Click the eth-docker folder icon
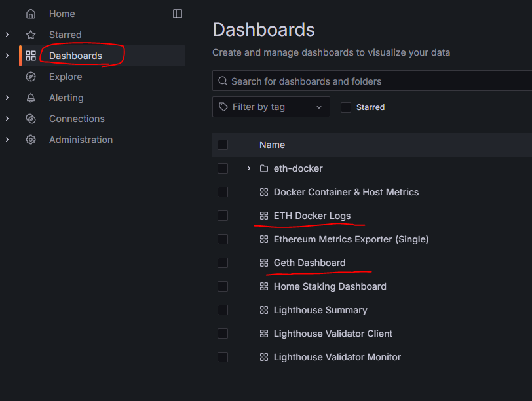532x401 pixels. coord(264,168)
